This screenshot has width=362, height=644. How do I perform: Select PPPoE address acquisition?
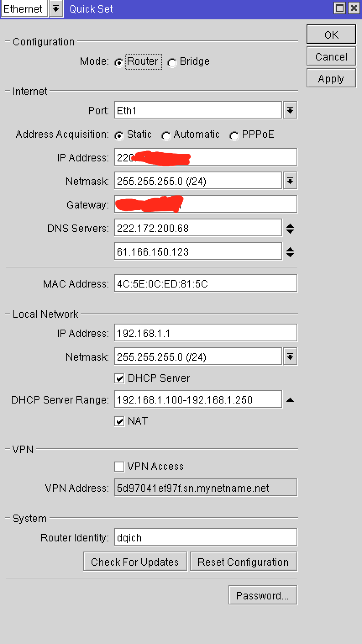pos(234,136)
